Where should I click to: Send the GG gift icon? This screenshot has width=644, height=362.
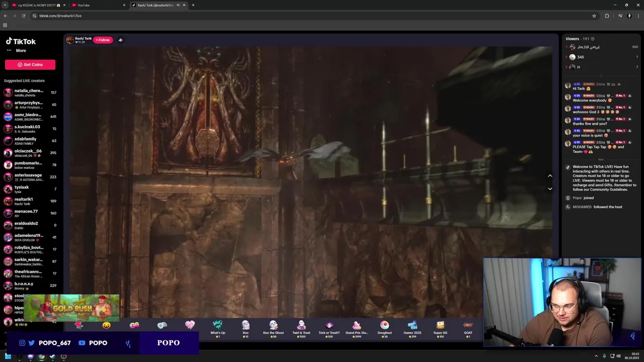(x=134, y=325)
